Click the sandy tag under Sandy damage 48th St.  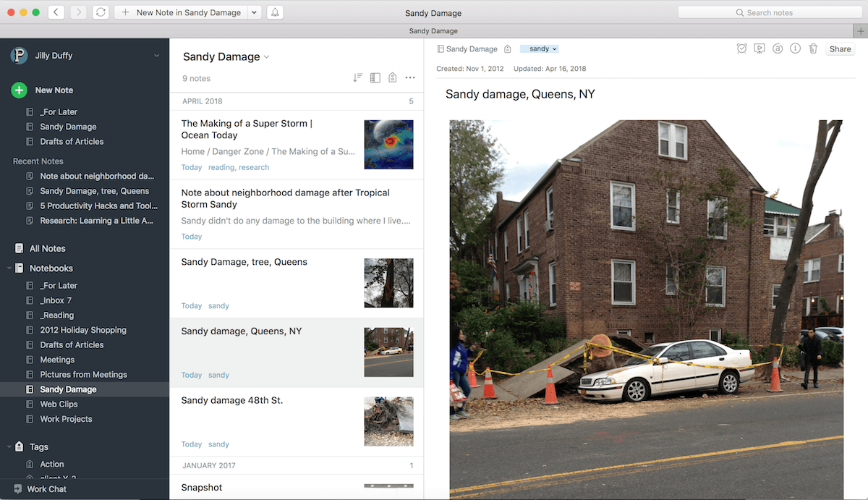coord(218,444)
